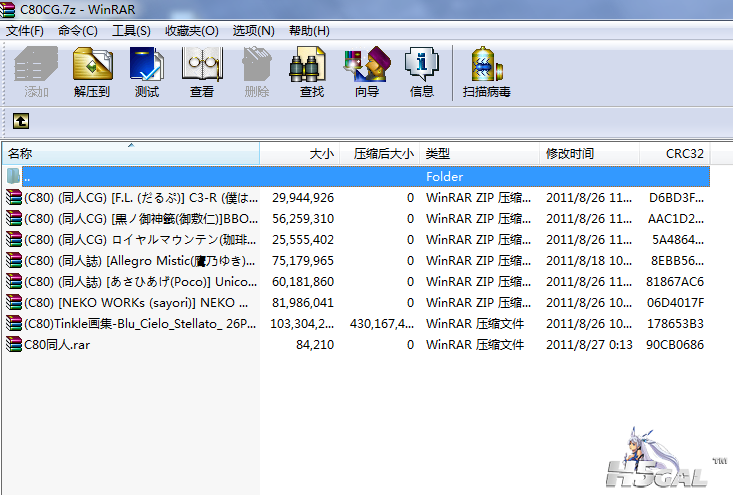Click CRC32 value 90CB0686
733x495 pixels.
pyautogui.click(x=675, y=345)
